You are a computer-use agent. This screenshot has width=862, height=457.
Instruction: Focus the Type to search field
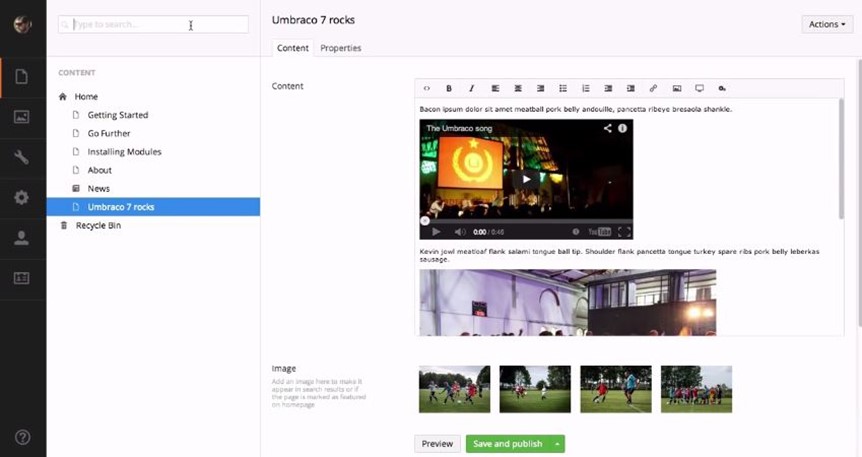click(x=153, y=24)
